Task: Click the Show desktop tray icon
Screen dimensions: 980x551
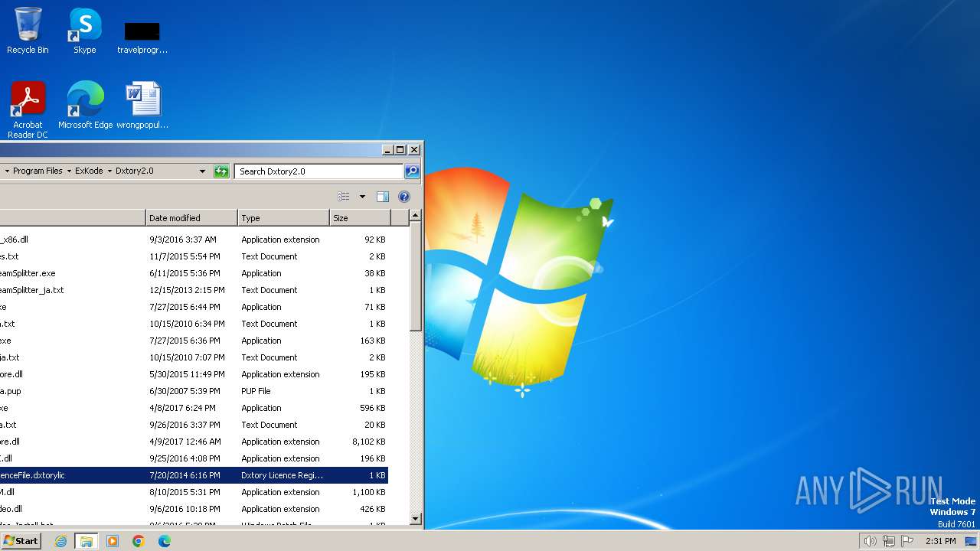Action: coord(971,541)
